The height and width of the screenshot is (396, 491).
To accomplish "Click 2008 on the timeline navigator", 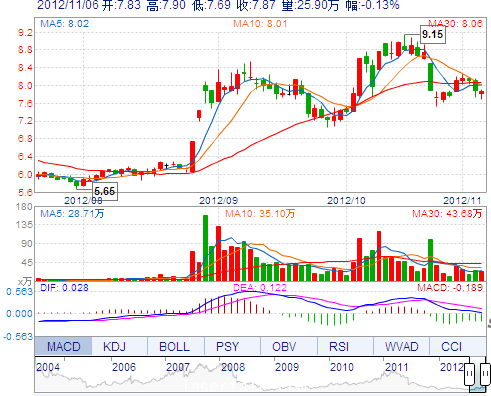I will tap(233, 367).
